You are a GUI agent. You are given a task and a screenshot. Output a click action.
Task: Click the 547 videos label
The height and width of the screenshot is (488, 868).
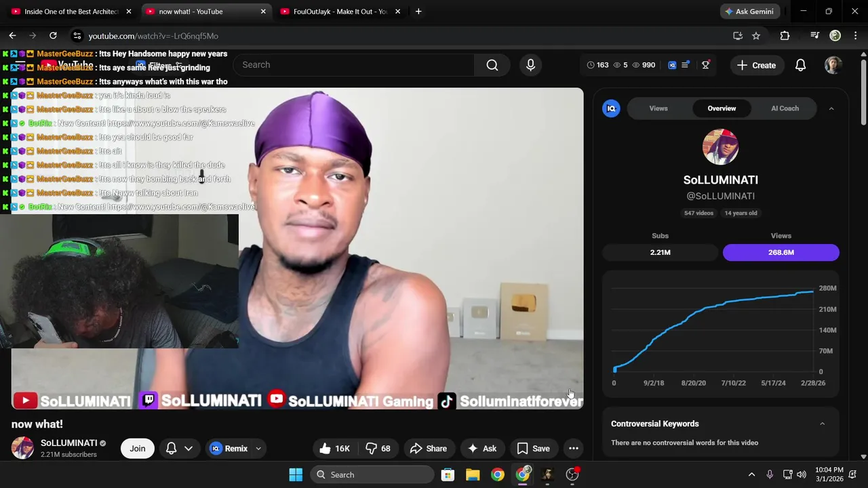coord(698,213)
